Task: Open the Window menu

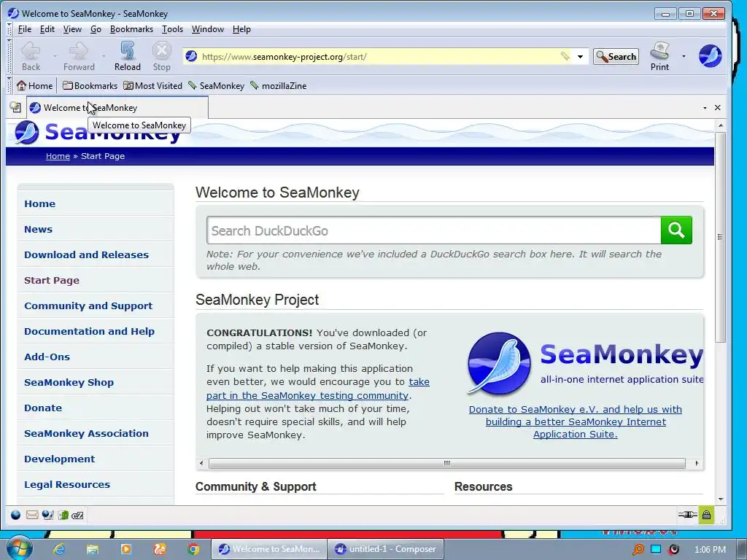Action: pos(208,29)
